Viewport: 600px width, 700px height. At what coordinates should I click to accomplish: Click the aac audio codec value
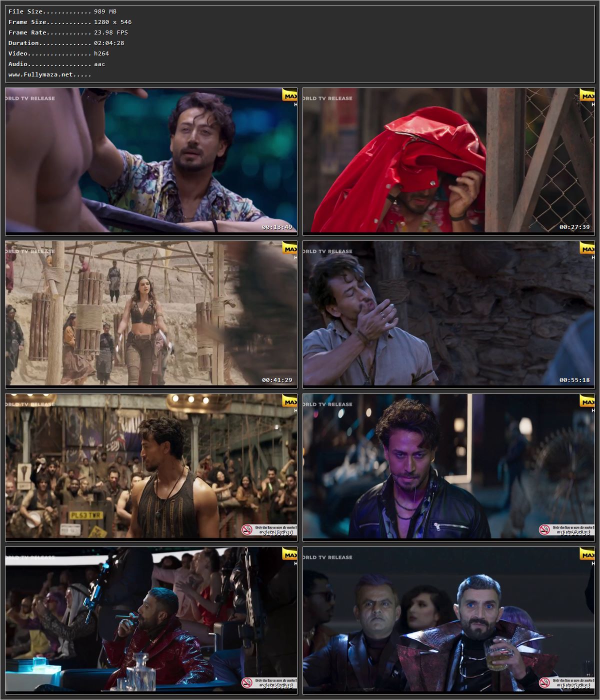(x=99, y=64)
